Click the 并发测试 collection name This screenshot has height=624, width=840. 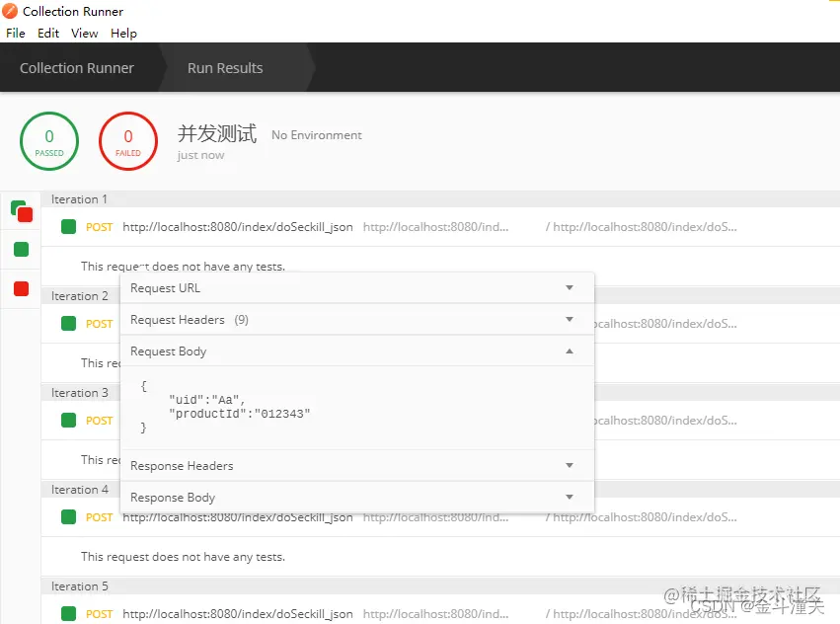click(217, 133)
